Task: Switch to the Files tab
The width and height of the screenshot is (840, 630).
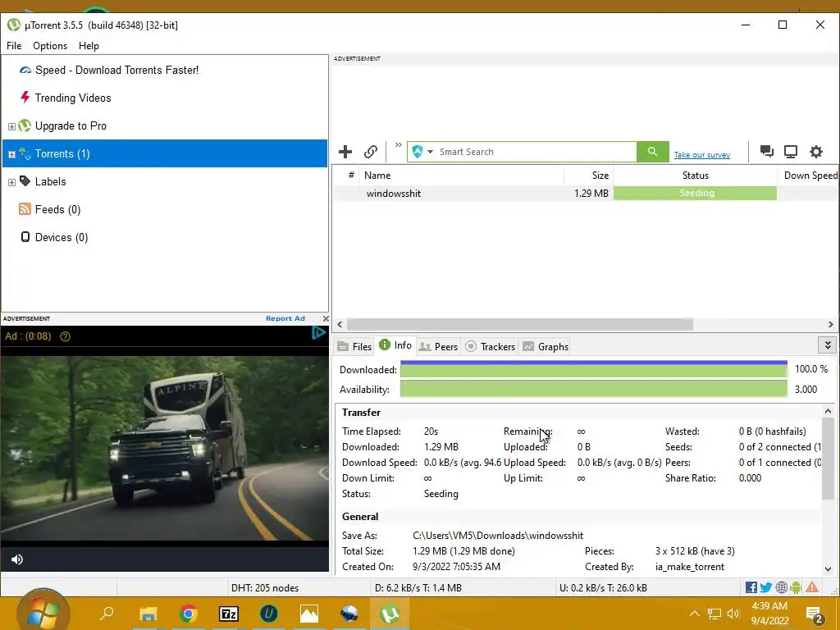Action: tap(354, 347)
